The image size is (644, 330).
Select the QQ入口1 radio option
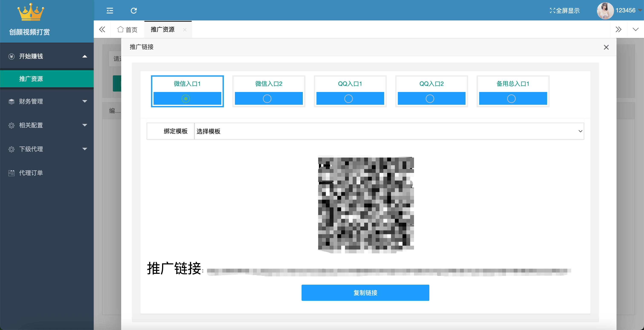[x=348, y=99]
